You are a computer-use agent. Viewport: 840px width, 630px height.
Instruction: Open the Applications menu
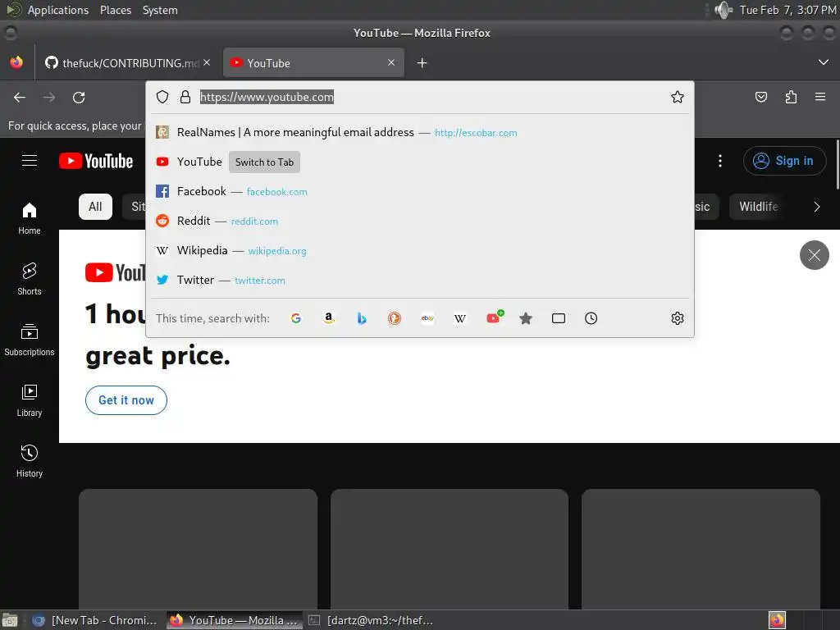point(58,10)
